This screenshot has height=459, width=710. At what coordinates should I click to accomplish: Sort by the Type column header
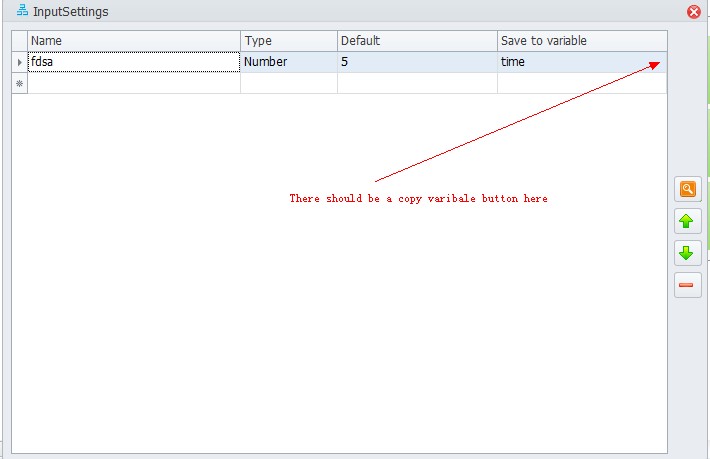[289, 41]
